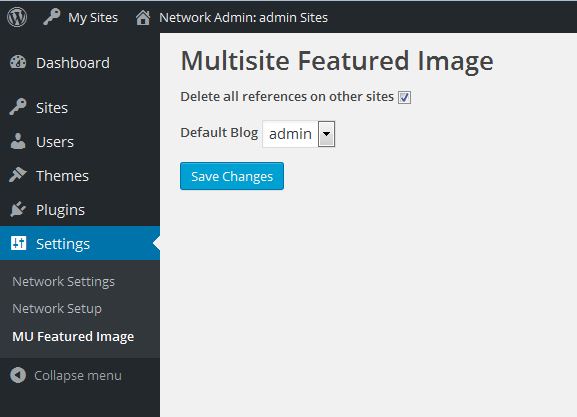Open the Default Blog dropdown arrow
This screenshot has width=577, height=417.
[326, 134]
